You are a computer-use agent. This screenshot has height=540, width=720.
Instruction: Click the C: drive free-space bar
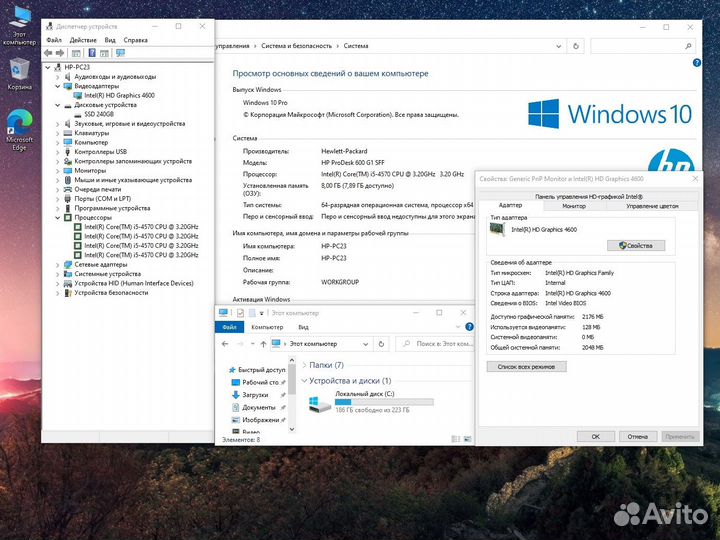pyautogui.click(x=384, y=402)
